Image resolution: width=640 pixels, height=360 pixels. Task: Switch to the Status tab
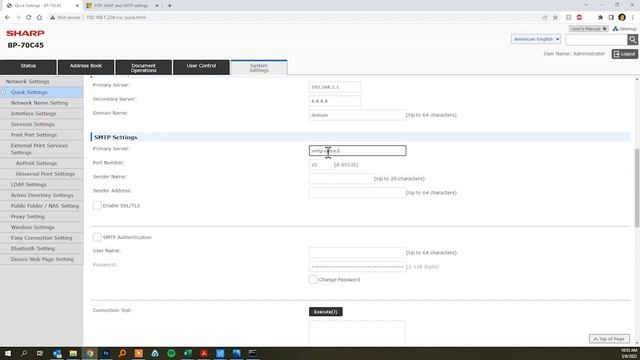tap(28, 67)
